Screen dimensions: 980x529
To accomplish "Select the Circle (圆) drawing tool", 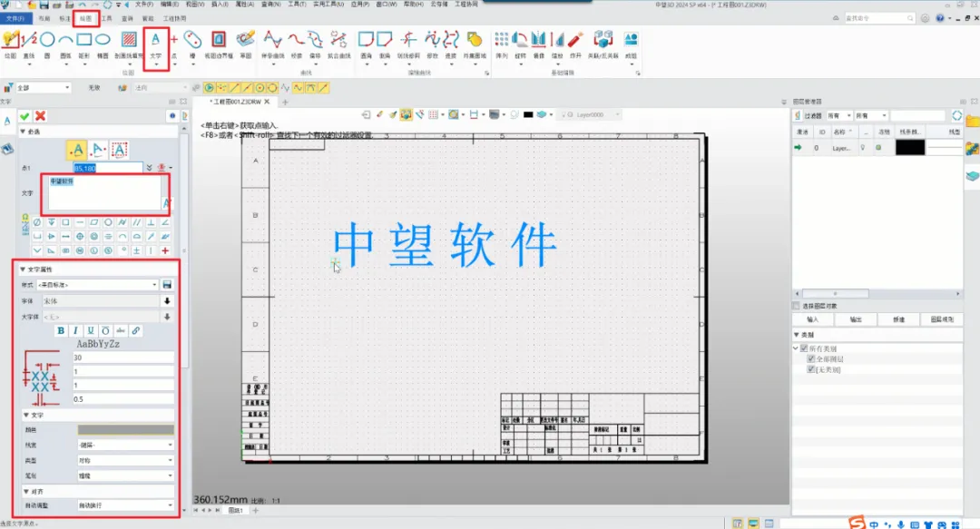I will (x=49, y=41).
